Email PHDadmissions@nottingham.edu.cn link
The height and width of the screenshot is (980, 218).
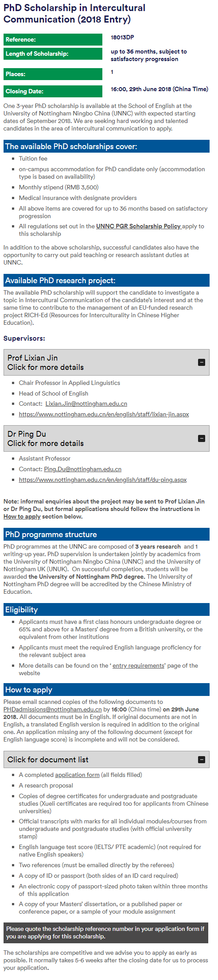click(52, 709)
